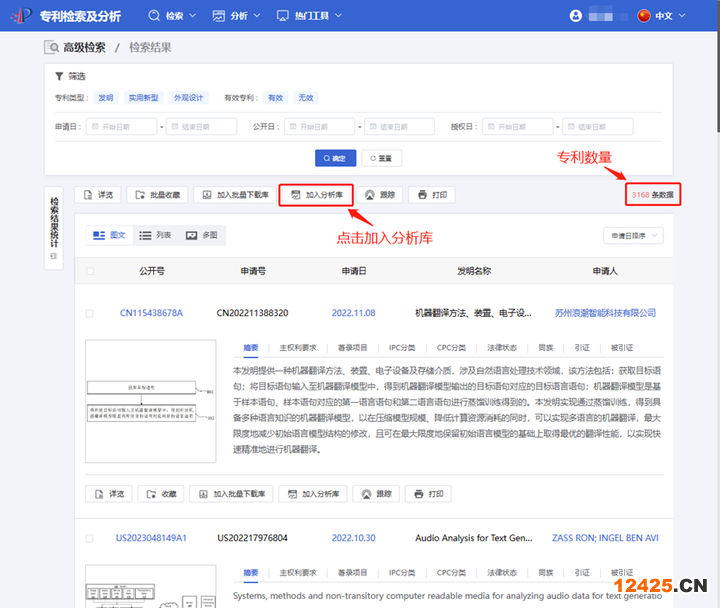Viewport: 720px width, 608px height.
Task: Open the 申请日降序 sort dropdown
Action: (633, 236)
